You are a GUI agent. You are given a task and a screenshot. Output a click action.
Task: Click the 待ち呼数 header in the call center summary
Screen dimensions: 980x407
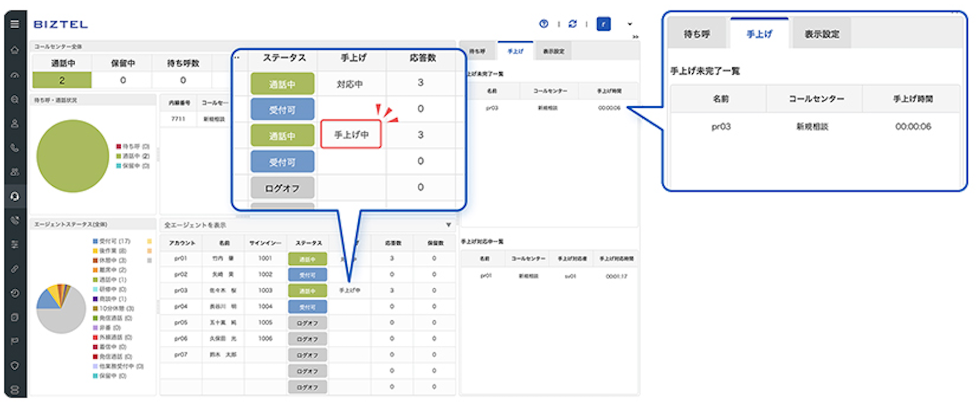183,63
